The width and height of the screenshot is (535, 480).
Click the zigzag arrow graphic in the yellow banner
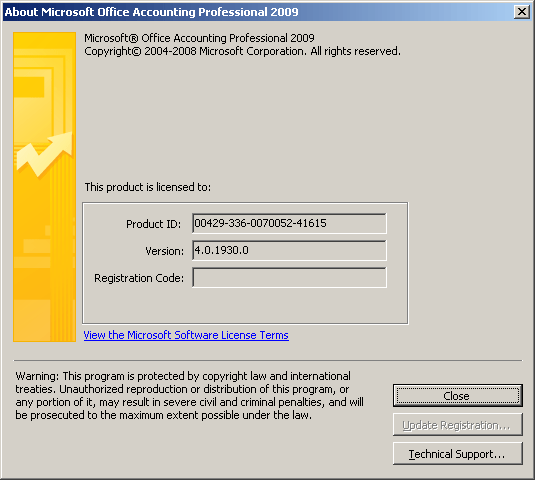(44, 155)
